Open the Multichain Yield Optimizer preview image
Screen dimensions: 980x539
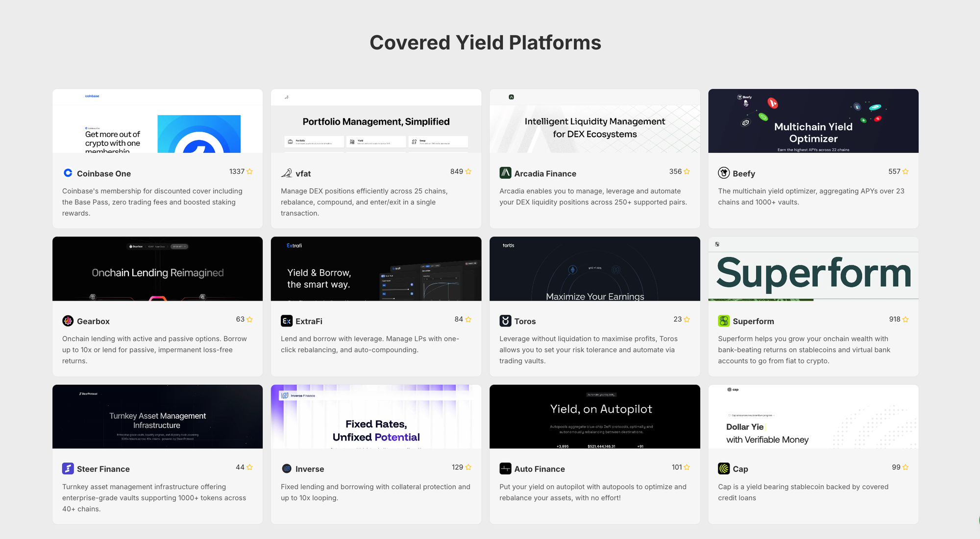coord(813,121)
